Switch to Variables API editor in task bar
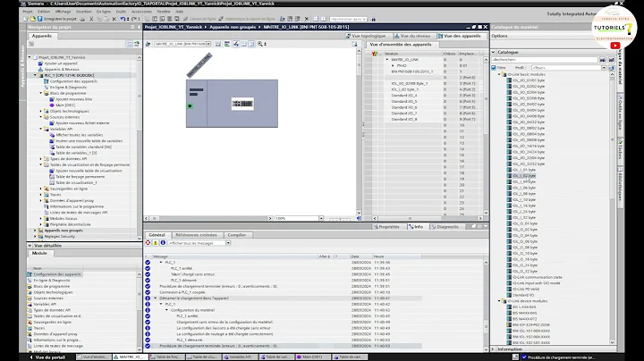This screenshot has height=361, width=644. pyautogui.click(x=241, y=357)
